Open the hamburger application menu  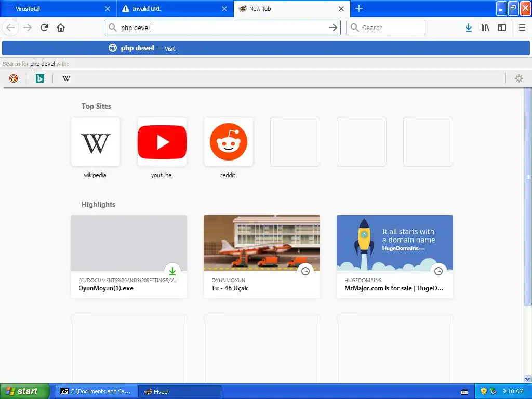tap(522, 28)
